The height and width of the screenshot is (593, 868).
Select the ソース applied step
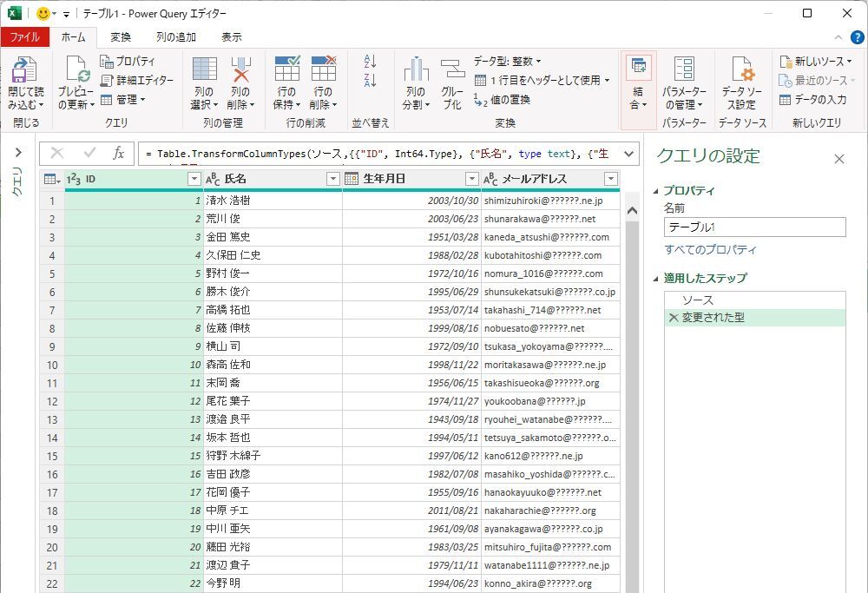coord(755,300)
